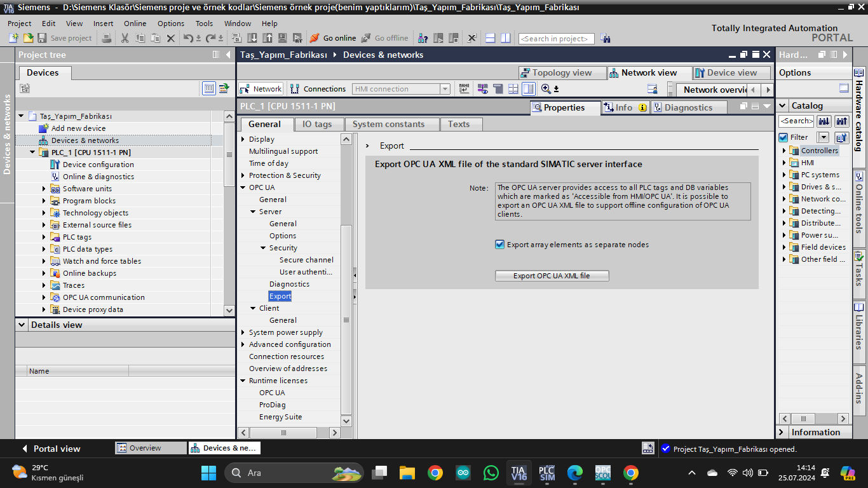Toggle the Catalog Filter checkbox
The height and width of the screenshot is (488, 868).
tap(783, 137)
